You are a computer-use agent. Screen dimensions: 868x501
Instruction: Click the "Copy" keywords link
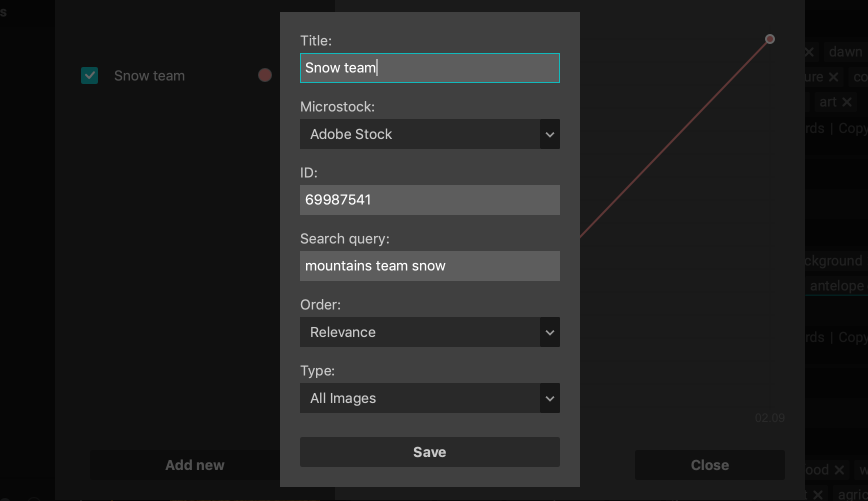(853, 128)
